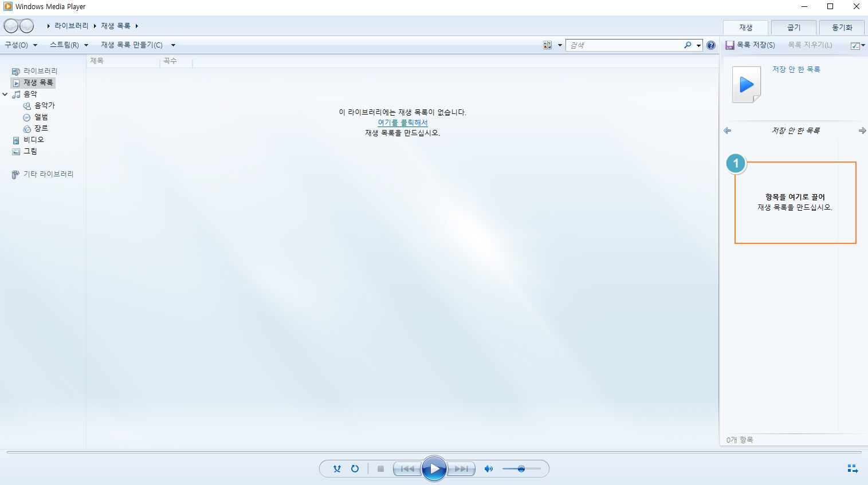This screenshot has width=868, height=485.
Task: Go to next list with right arrow
Action: (862, 131)
